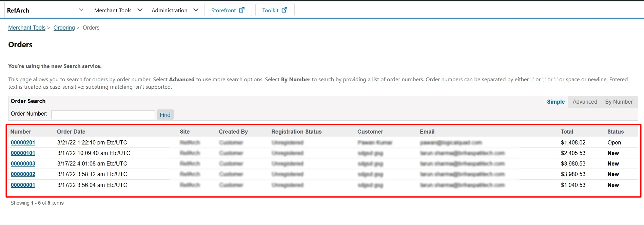This screenshot has height=225, width=644.
Task: Switch to the By Number tab
Action: [x=619, y=102]
